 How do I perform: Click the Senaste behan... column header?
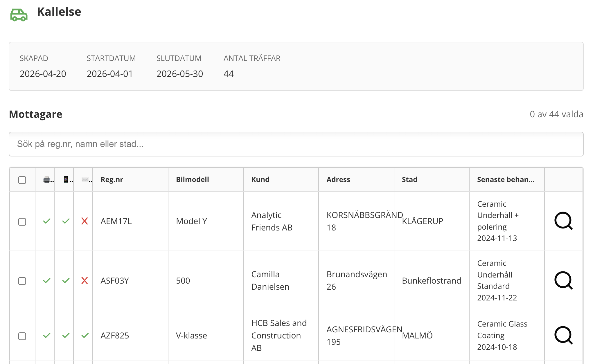505,180
